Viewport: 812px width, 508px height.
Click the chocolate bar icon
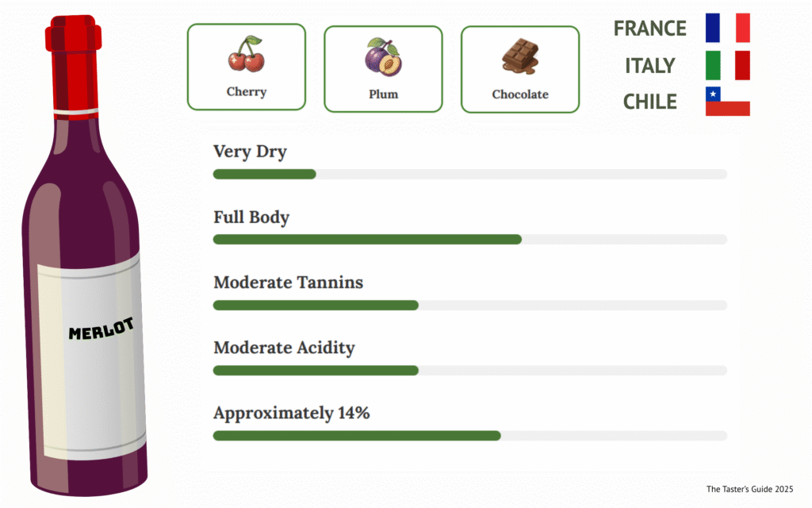tap(520, 56)
